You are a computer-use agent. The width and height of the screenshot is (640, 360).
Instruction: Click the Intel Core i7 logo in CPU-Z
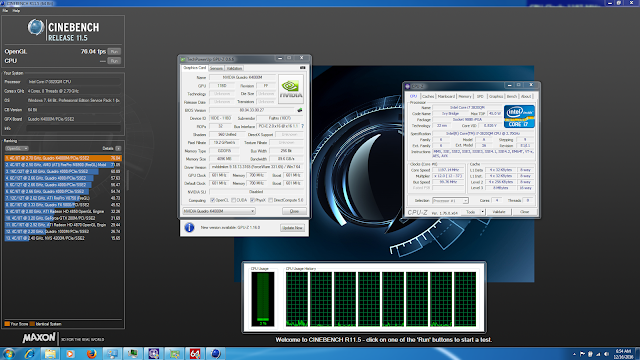pyautogui.click(x=519, y=116)
